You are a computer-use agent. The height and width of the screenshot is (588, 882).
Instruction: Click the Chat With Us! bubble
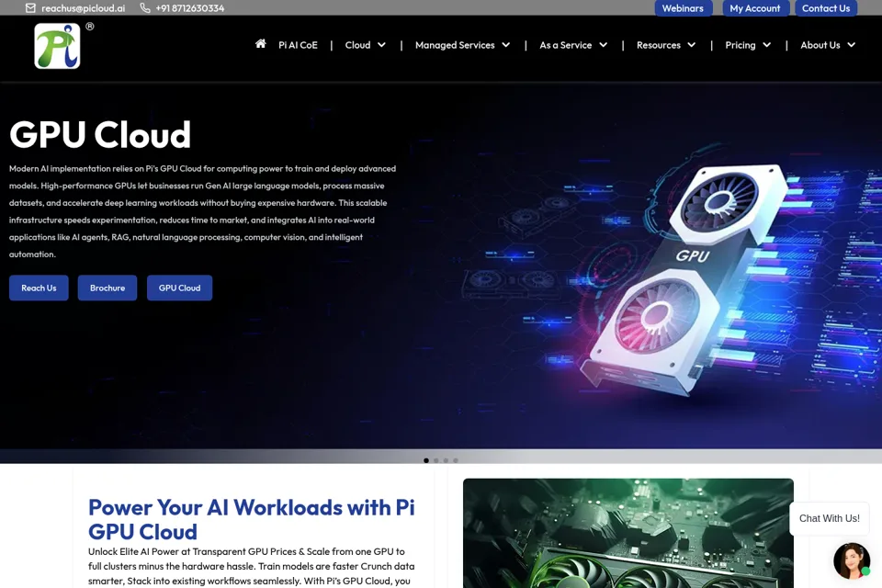tap(829, 518)
